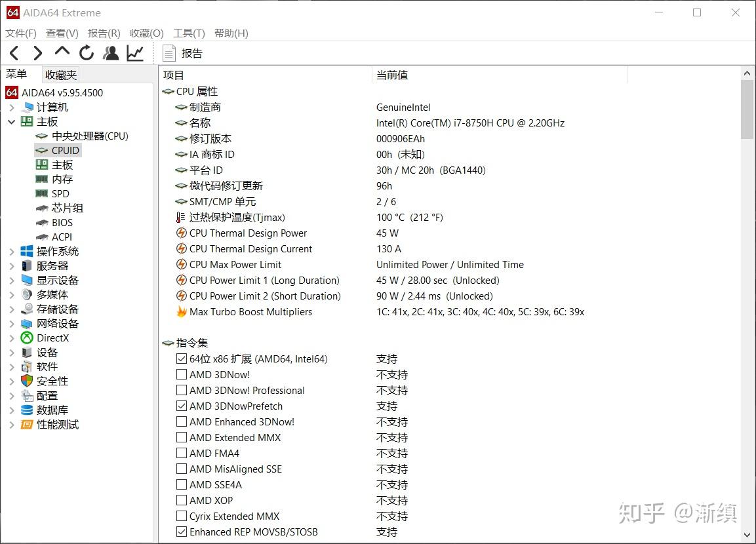This screenshot has height=544, width=756.
Task: Click the back navigation arrow
Action: tap(14, 53)
